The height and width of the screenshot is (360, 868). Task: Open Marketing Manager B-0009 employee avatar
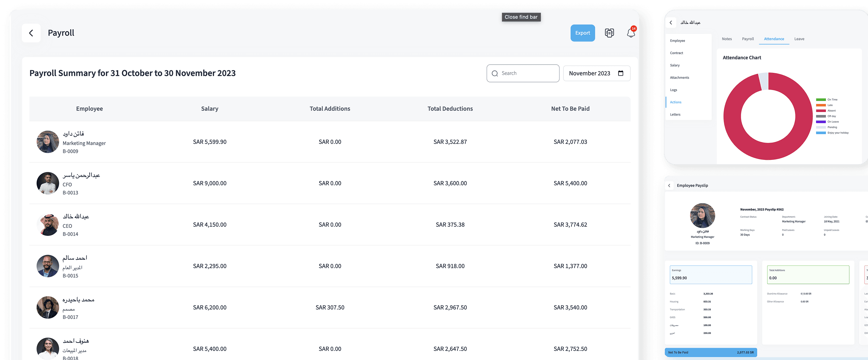[x=48, y=142]
